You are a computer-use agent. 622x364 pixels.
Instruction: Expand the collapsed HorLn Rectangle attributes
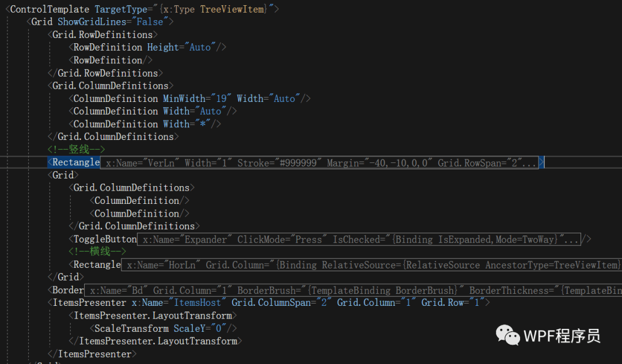tap(371, 265)
